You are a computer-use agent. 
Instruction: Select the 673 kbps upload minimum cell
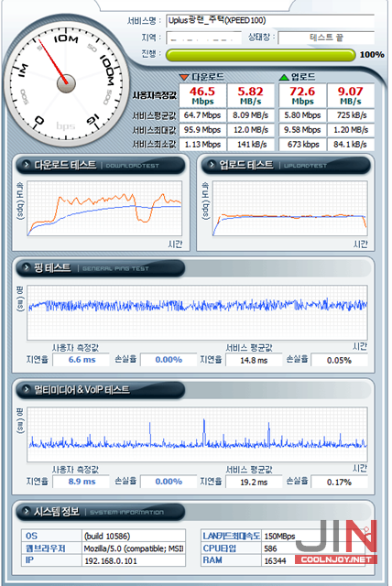coord(302,145)
